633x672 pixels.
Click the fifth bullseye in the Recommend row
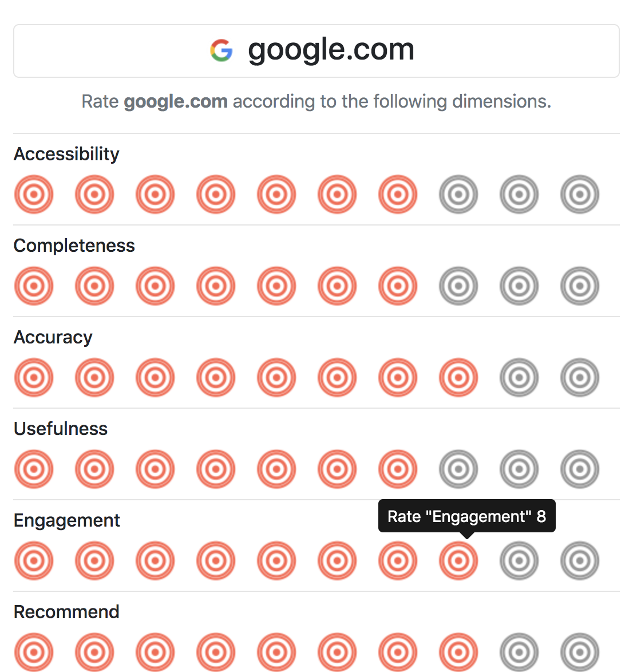(276, 652)
